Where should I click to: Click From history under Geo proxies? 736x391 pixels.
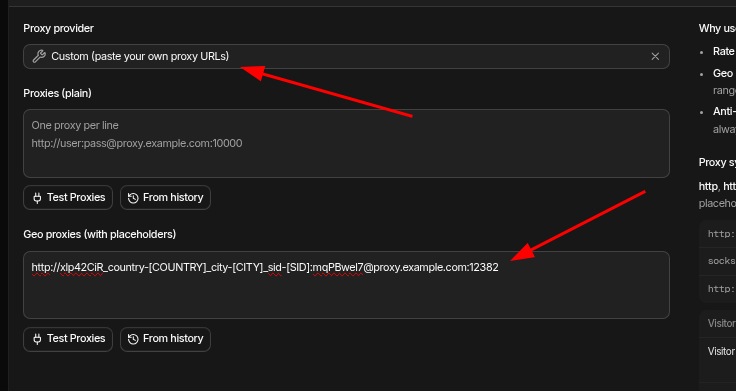pos(165,339)
